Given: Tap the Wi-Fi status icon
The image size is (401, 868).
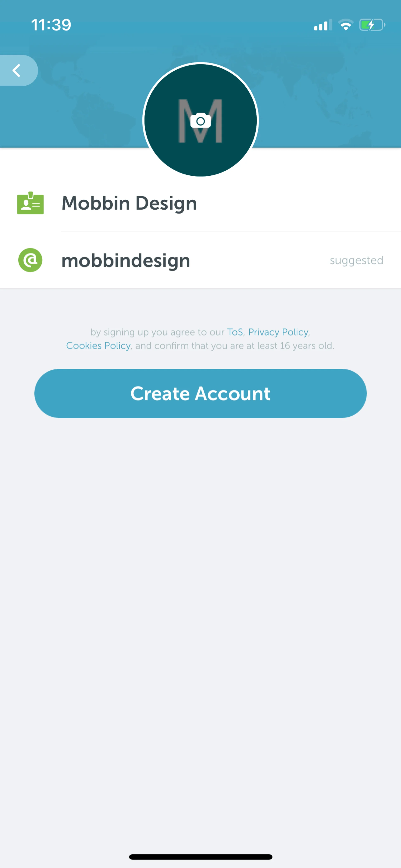Looking at the screenshot, I should pyautogui.click(x=345, y=25).
